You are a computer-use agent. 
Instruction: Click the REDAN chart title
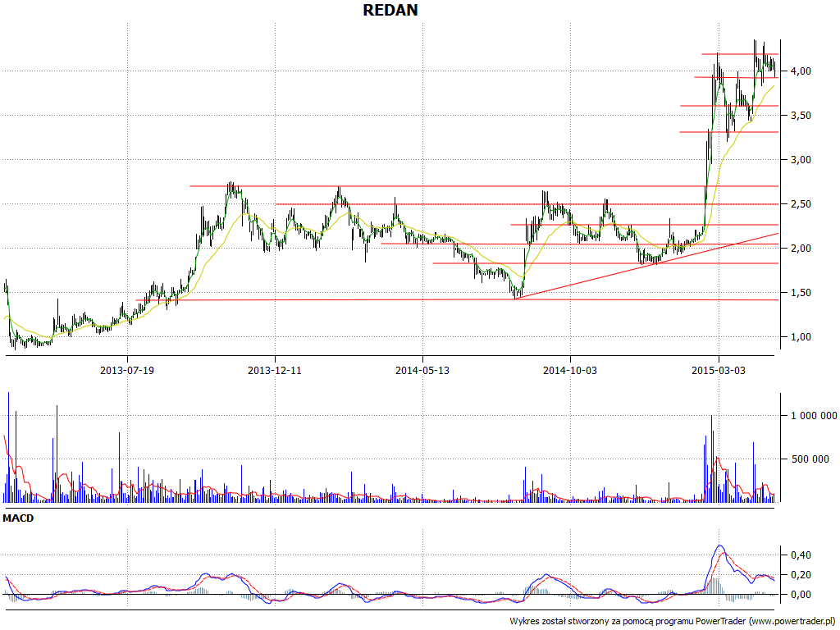click(x=390, y=10)
